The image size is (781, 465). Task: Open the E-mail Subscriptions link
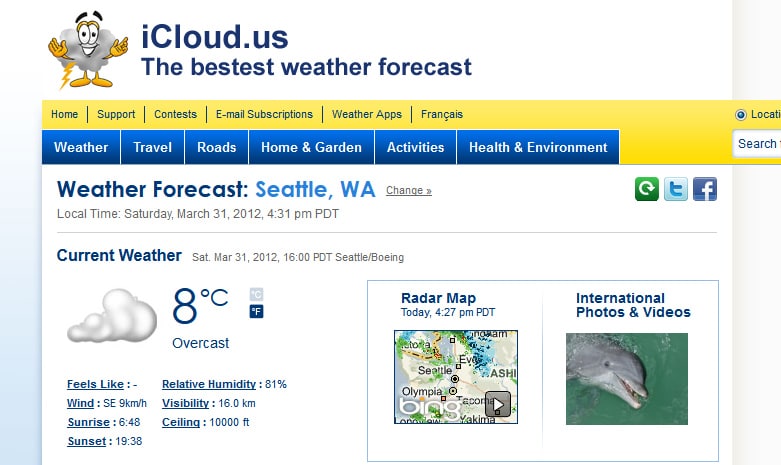point(264,115)
